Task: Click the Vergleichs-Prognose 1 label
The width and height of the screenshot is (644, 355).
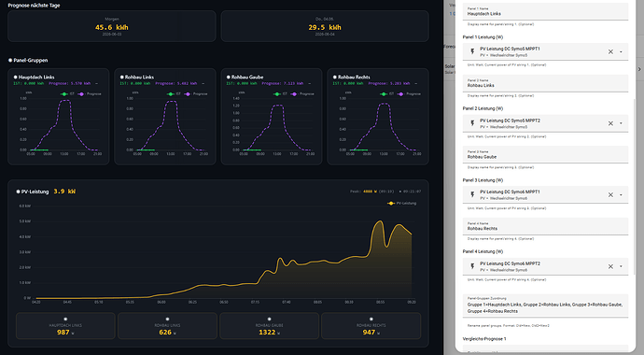Action: [484, 339]
